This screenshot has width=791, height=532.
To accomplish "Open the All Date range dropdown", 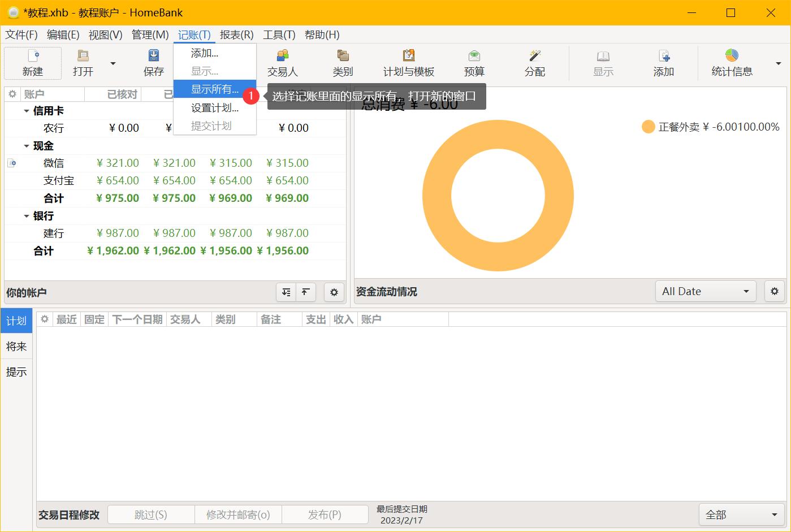I will [x=706, y=291].
